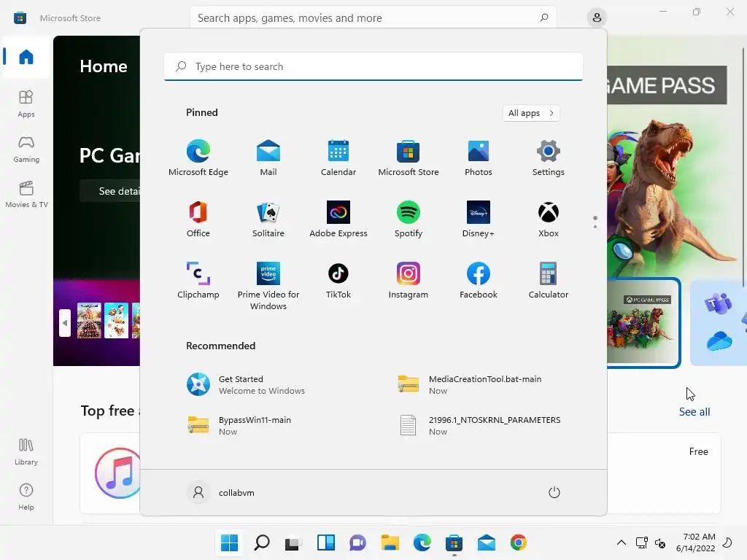Open Microsoft Store from pinned apps
The width and height of the screenshot is (747, 560).
pyautogui.click(x=409, y=157)
